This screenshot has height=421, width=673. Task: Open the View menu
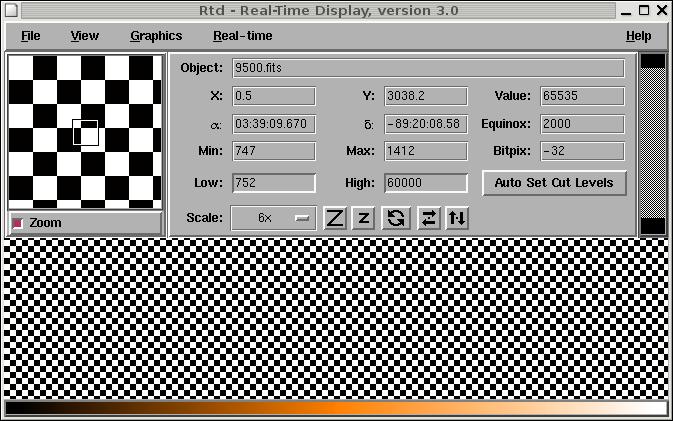coord(84,36)
